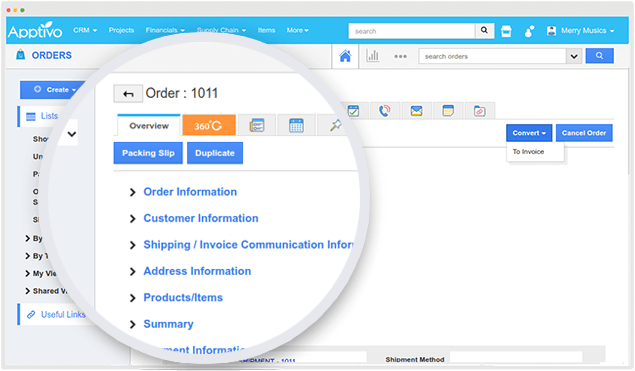Image resolution: width=635 pixels, height=371 pixels.
Task: Open the Items menu item
Action: (266, 30)
